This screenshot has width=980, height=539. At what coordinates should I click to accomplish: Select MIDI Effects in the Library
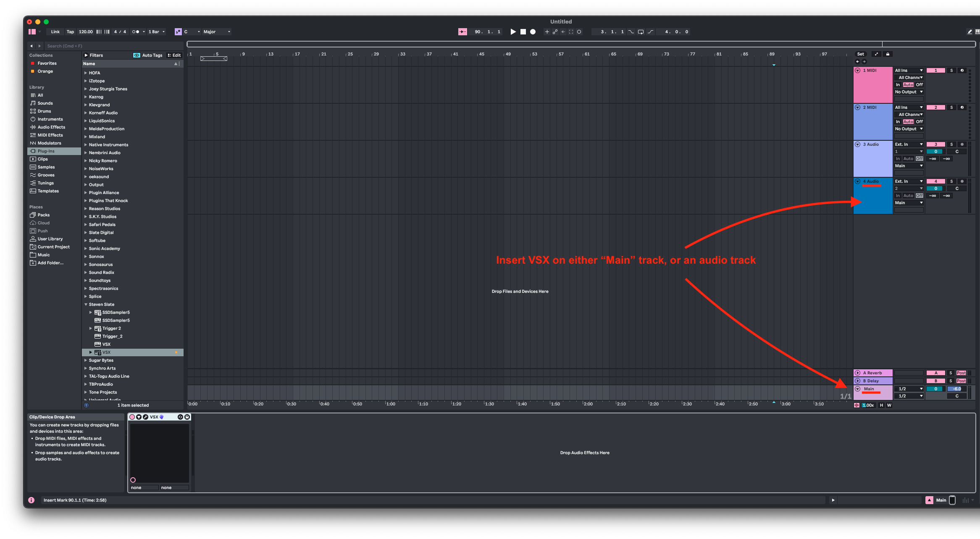[50, 135]
